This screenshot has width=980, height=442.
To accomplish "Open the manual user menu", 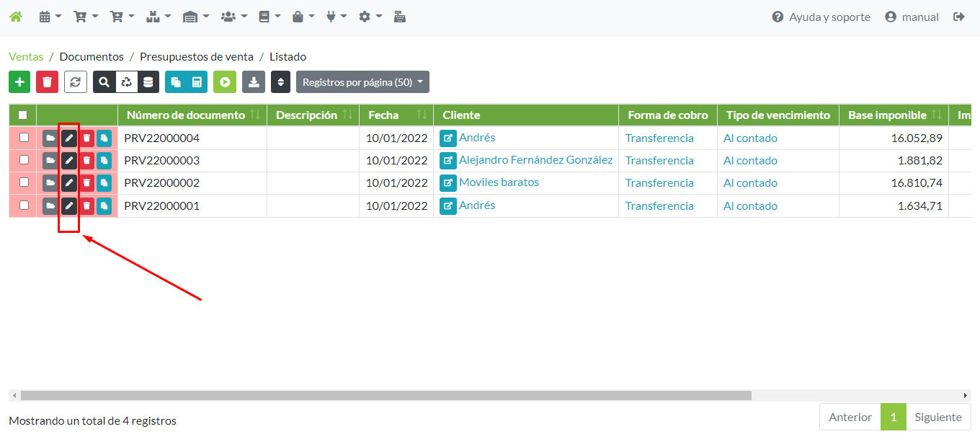I will 912,17.
